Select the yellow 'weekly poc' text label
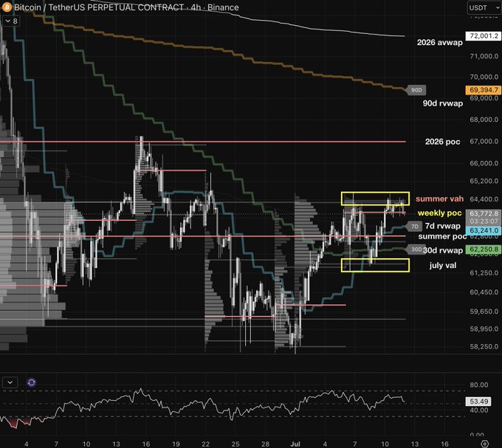This screenshot has width=502, height=448. click(x=439, y=213)
